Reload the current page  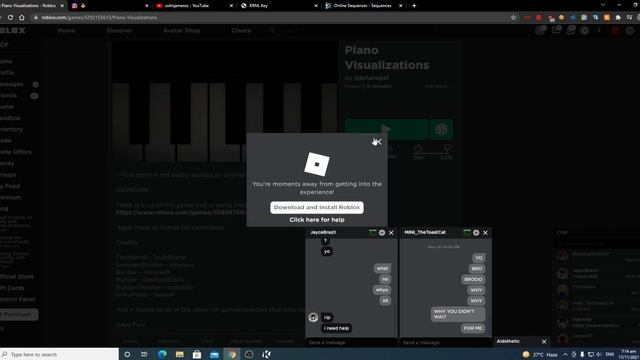[x=10, y=18]
